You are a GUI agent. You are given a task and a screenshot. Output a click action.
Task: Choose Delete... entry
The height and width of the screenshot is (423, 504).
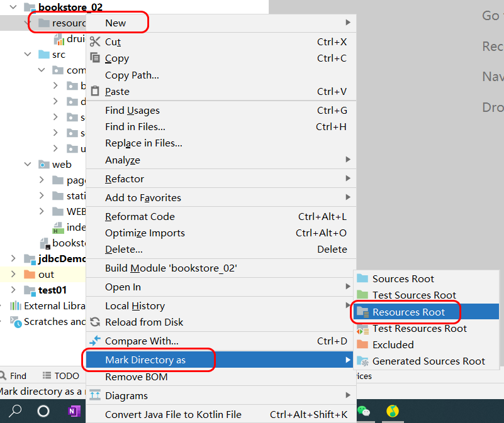coord(221,250)
